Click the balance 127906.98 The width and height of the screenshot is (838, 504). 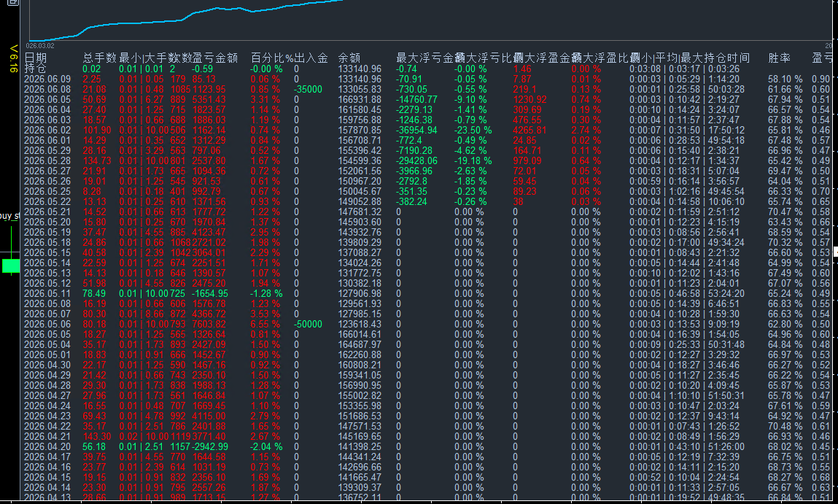click(x=360, y=293)
